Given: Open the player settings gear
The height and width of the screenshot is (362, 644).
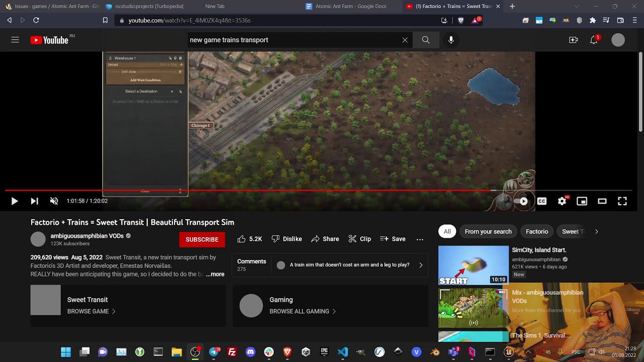Looking at the screenshot, I should click(562, 201).
